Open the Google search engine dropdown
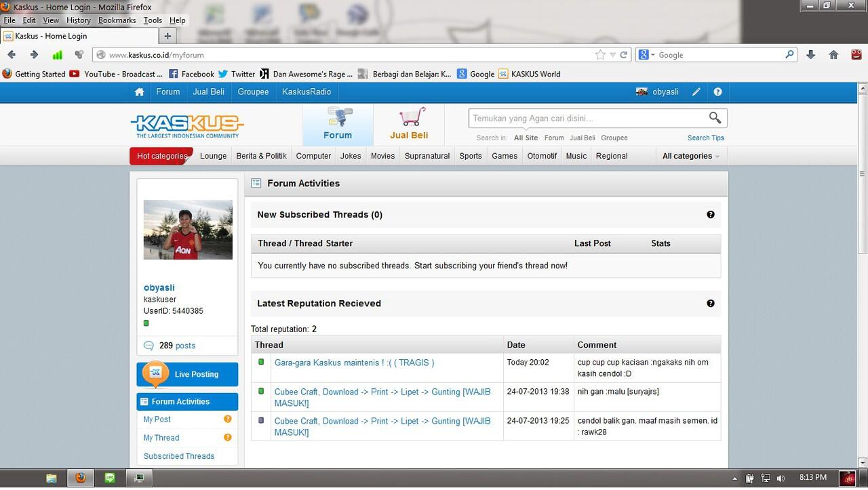The image size is (868, 490). (646, 55)
